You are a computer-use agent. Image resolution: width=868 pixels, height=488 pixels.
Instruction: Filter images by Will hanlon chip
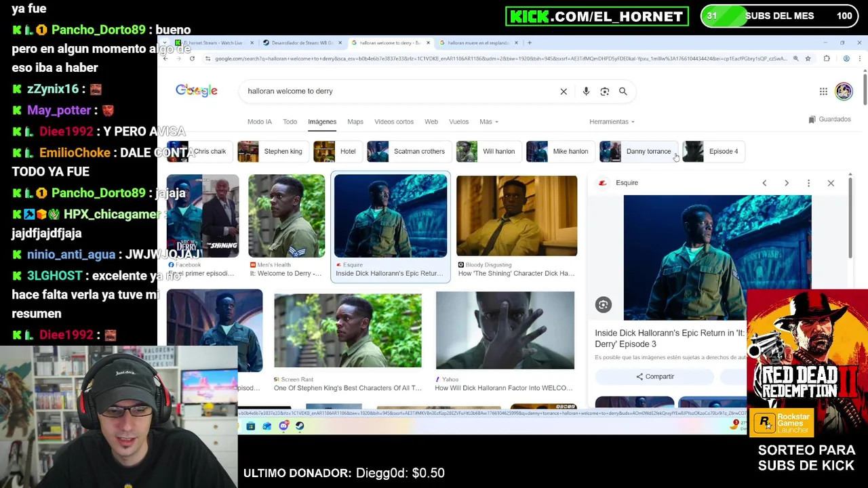[488, 152]
